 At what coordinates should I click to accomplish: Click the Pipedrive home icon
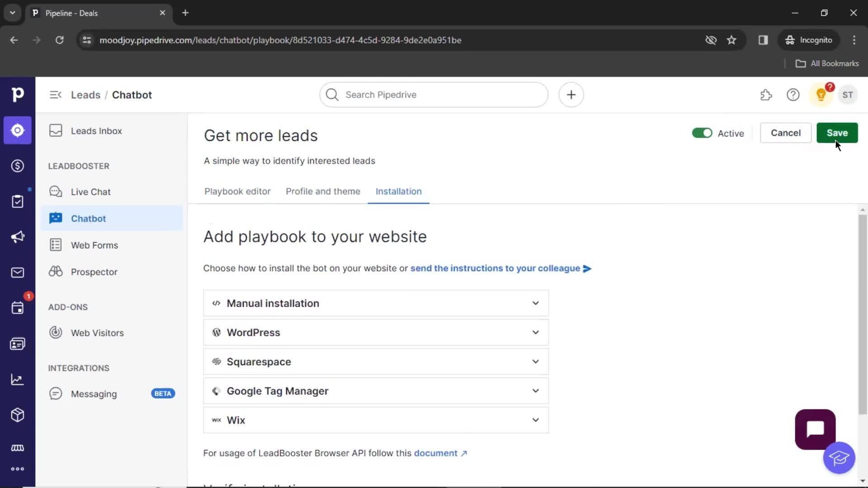(17, 95)
